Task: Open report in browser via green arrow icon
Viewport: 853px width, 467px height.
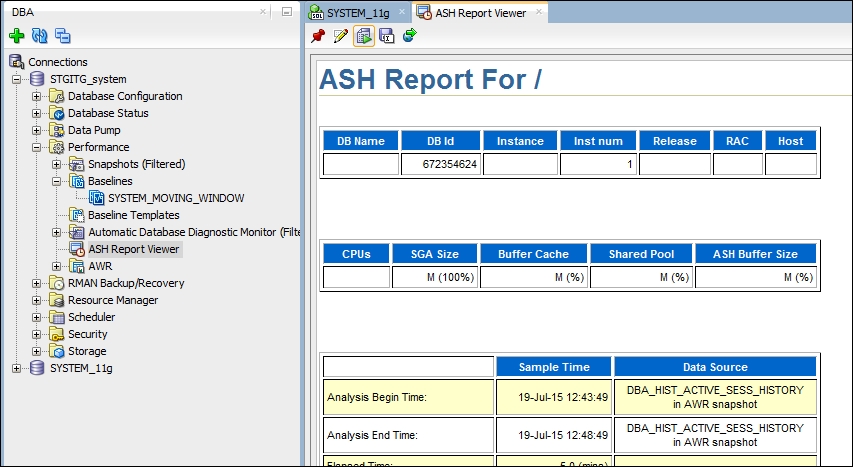Action: (410, 36)
